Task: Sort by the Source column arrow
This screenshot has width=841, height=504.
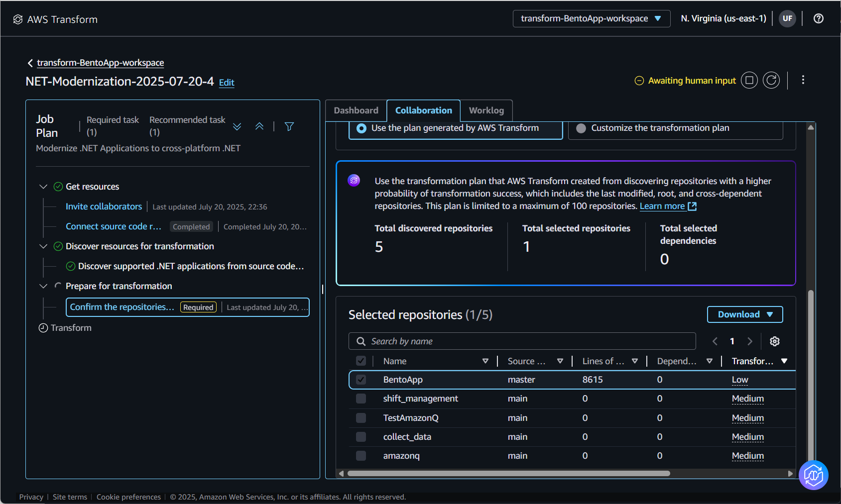Action: 560,361
